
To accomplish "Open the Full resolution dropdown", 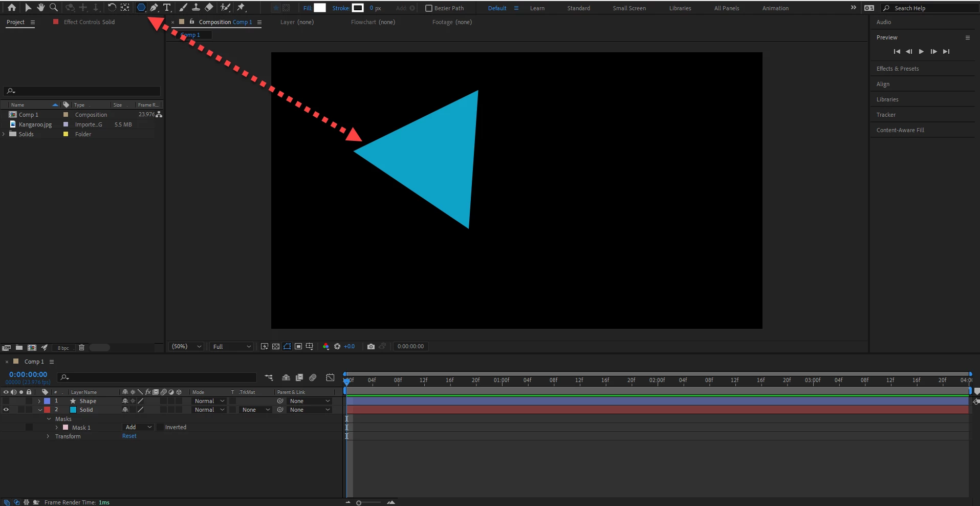I will [x=232, y=347].
